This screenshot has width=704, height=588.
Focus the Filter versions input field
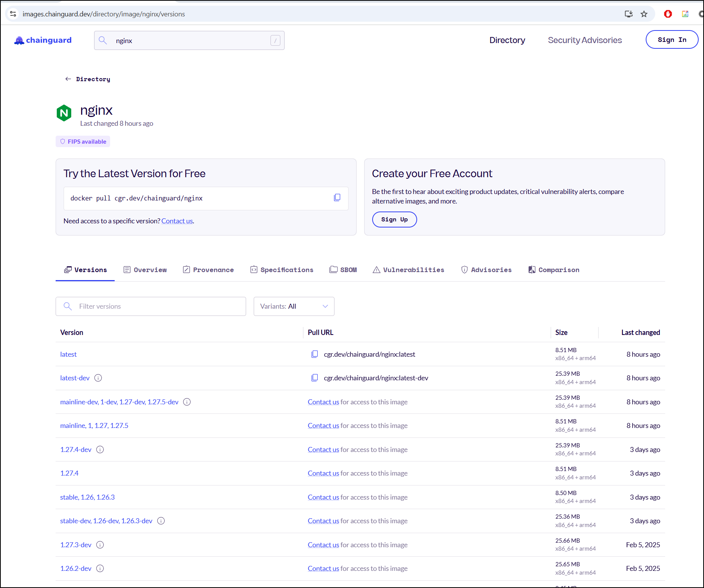[x=151, y=306]
